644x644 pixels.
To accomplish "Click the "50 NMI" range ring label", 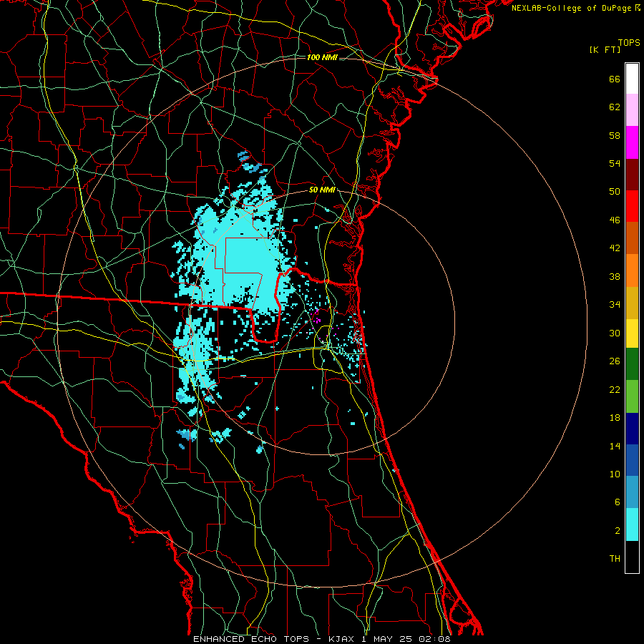I will (322, 190).
